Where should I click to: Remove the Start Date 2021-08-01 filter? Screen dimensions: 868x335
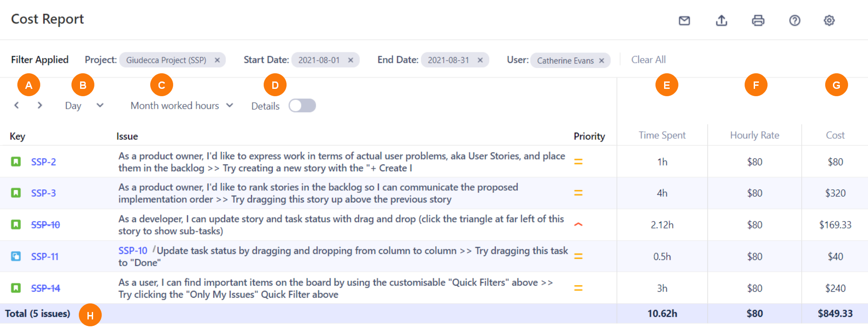351,60
